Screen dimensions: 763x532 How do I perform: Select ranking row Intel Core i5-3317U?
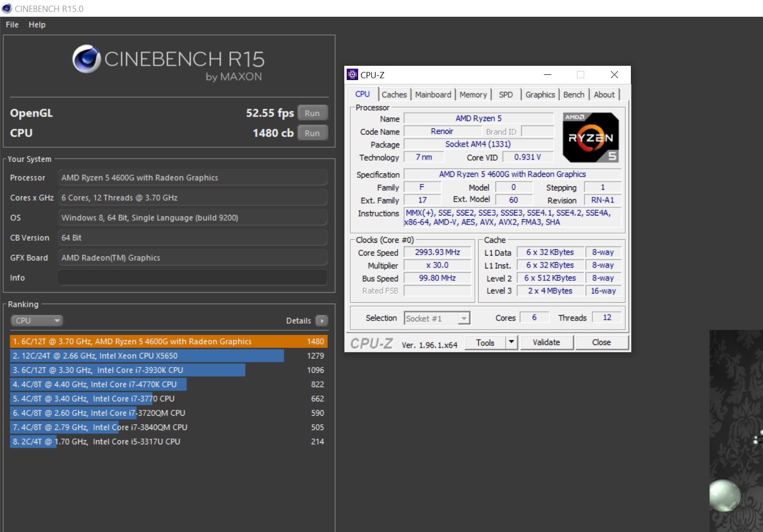pos(169,441)
